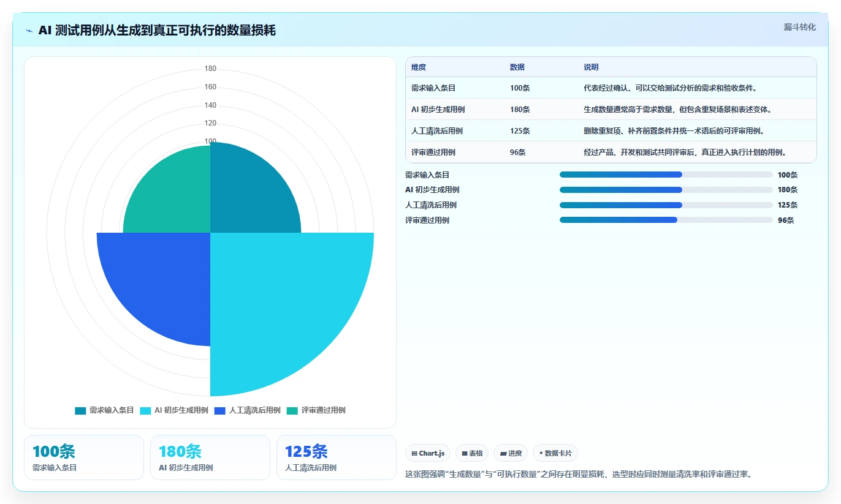The image size is (841, 504).
Task: Click the 漏斗转化 label in header
Action: point(800,27)
